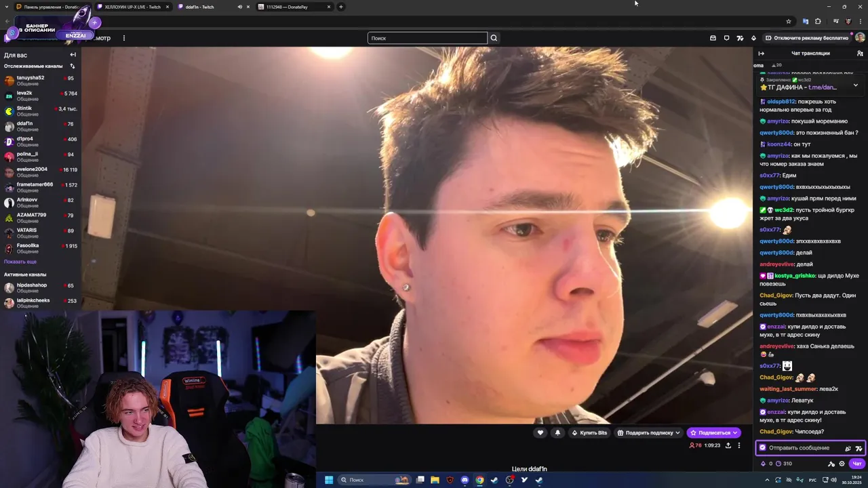Open the Whispers speech bubble icon

click(726, 38)
